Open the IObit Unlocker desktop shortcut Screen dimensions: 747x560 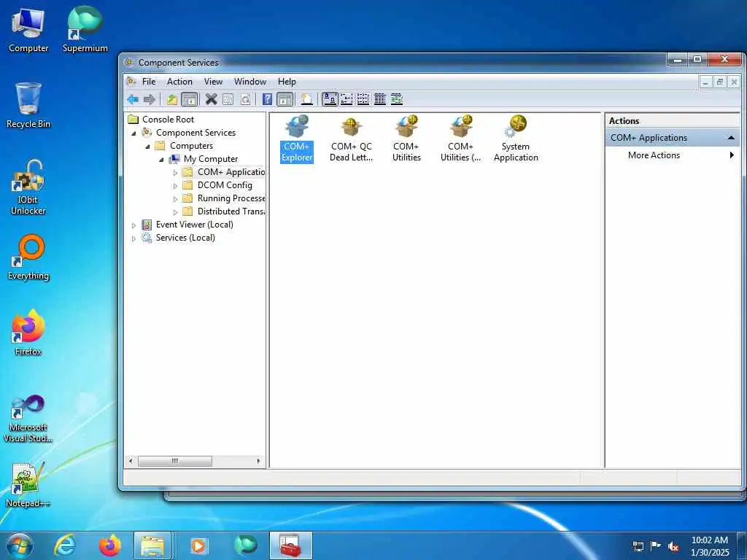pyautogui.click(x=28, y=187)
